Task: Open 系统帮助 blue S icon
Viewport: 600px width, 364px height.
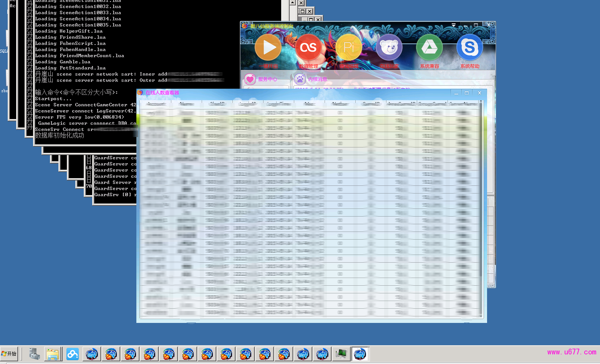Action: click(x=469, y=48)
